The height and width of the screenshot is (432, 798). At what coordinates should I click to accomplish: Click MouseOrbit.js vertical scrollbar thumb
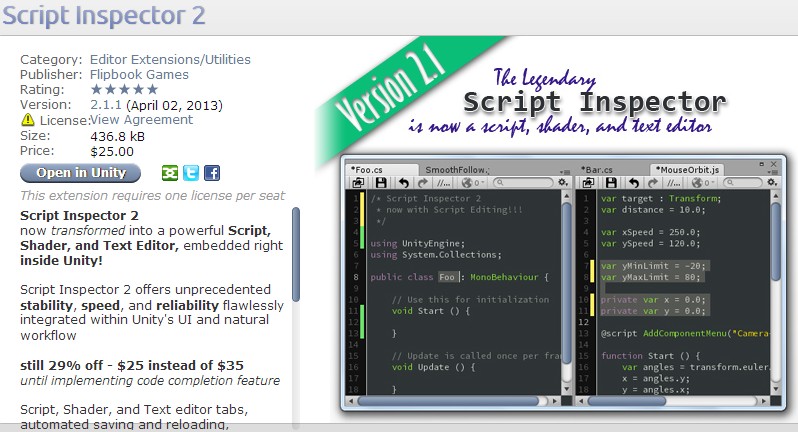pos(776,242)
